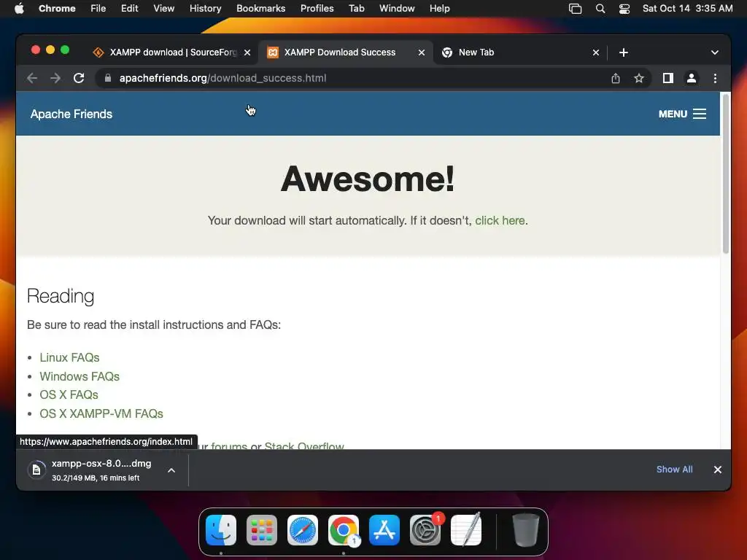
Task: Open site info lock icon
Action: (x=108, y=78)
